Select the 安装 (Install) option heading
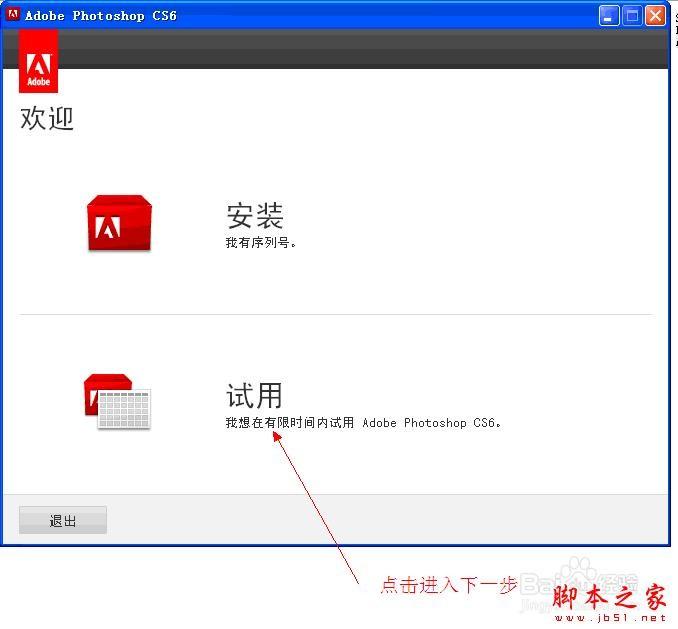678x629 pixels. (x=255, y=216)
